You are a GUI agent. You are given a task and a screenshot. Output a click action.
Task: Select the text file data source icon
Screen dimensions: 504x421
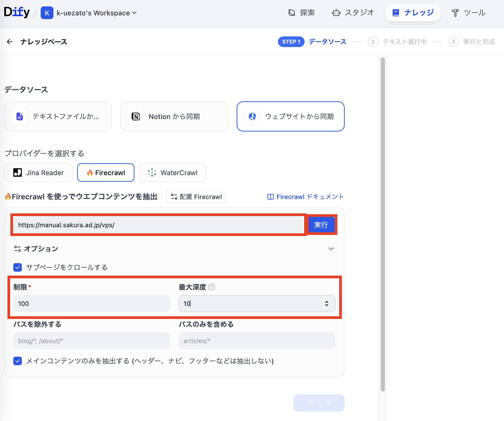click(20, 116)
